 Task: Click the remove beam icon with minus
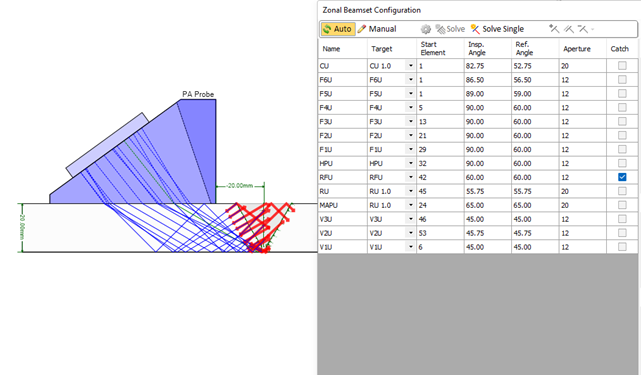[x=583, y=29]
